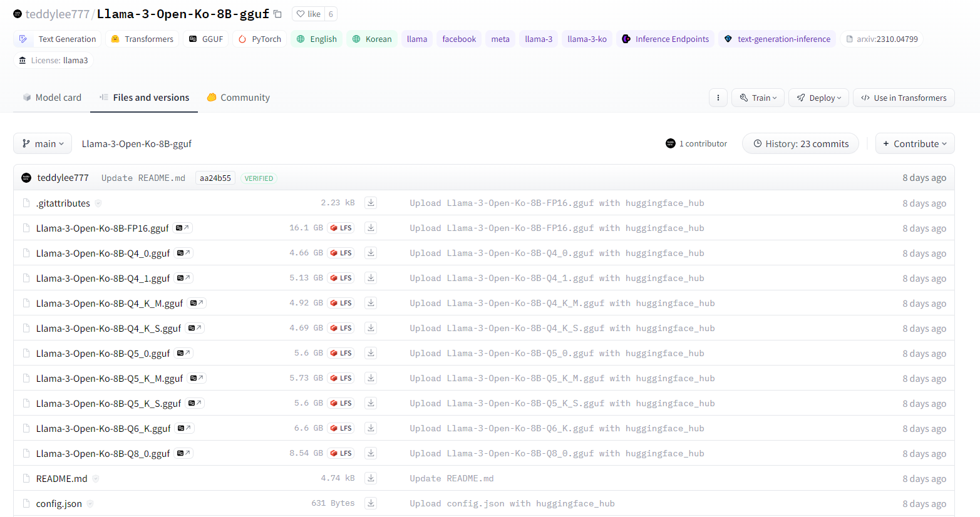
Task: Download Llama-3-Open-Ko-8B-Q4_0.gguf
Action: point(371,253)
